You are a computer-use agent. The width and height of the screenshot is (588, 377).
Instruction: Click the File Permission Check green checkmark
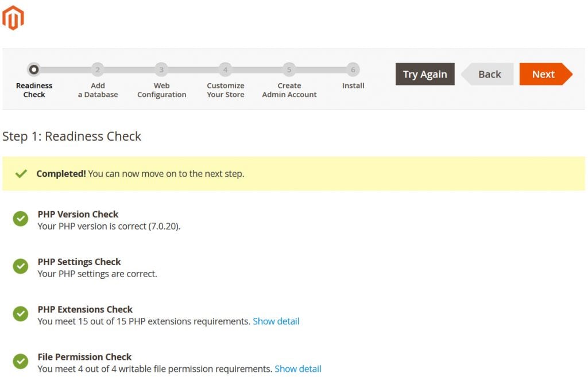tap(21, 362)
